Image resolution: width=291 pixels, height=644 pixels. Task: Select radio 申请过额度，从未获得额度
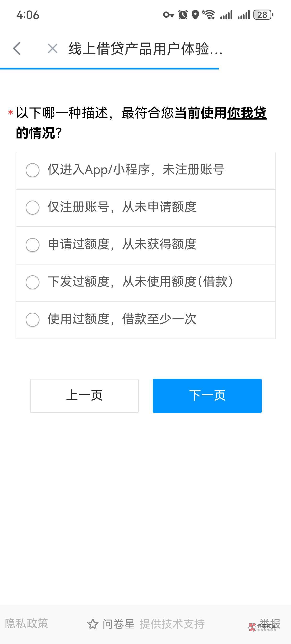coord(33,245)
